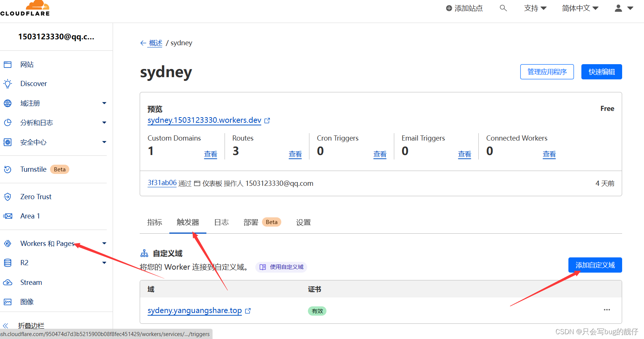Click the Workers 和 Pages icon
The width and height of the screenshot is (644, 339).
pos(8,243)
